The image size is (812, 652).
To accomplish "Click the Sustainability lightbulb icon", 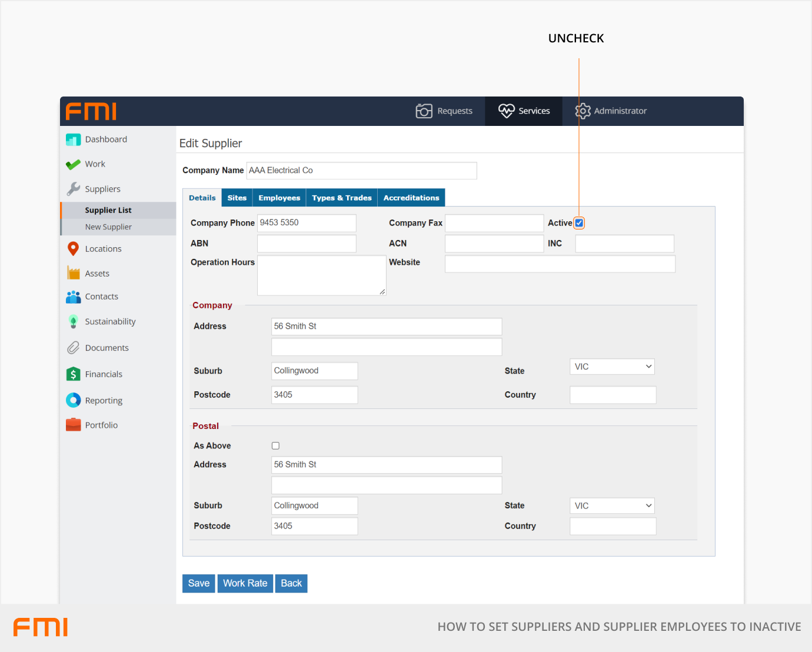I will 73,321.
